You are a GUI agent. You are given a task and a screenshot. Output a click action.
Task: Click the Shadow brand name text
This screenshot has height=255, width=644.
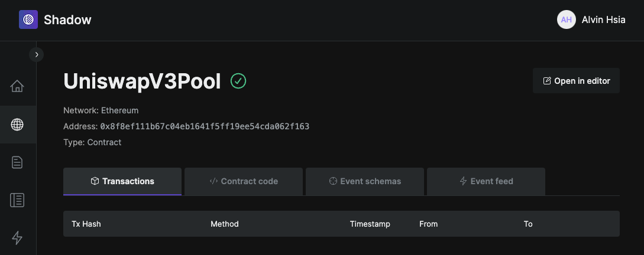(x=68, y=19)
